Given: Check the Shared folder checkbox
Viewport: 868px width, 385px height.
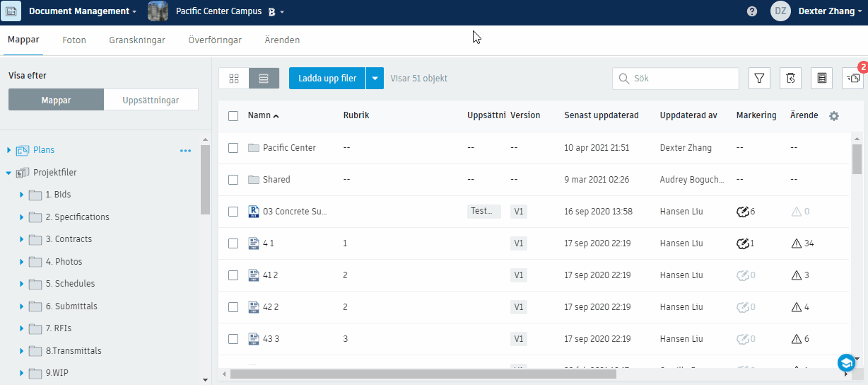Looking at the screenshot, I should pos(233,180).
